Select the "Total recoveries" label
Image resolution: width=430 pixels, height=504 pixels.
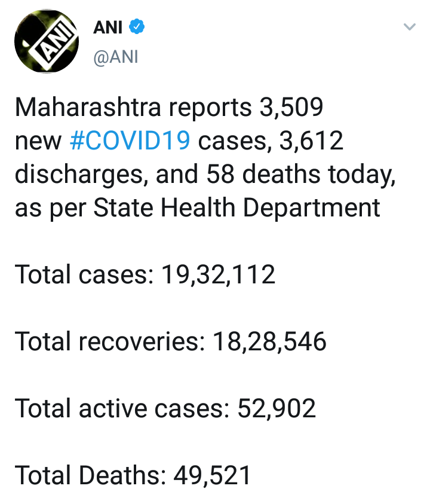tap(105, 342)
